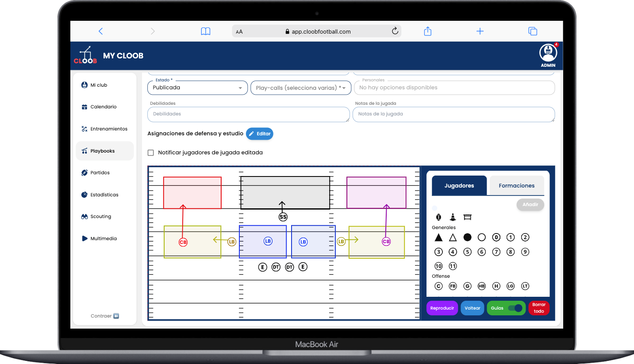Click the Editar button for defense assignments

(x=260, y=134)
